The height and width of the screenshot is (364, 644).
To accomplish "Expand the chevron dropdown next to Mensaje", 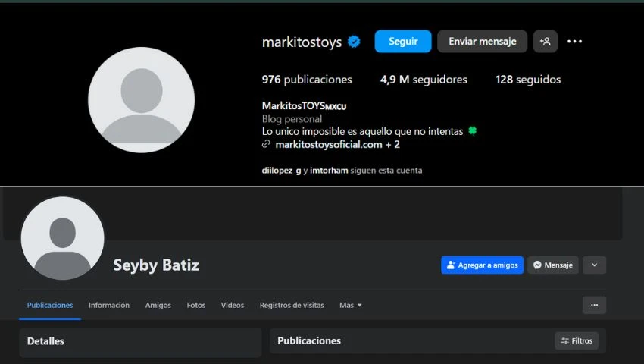I will 594,265.
